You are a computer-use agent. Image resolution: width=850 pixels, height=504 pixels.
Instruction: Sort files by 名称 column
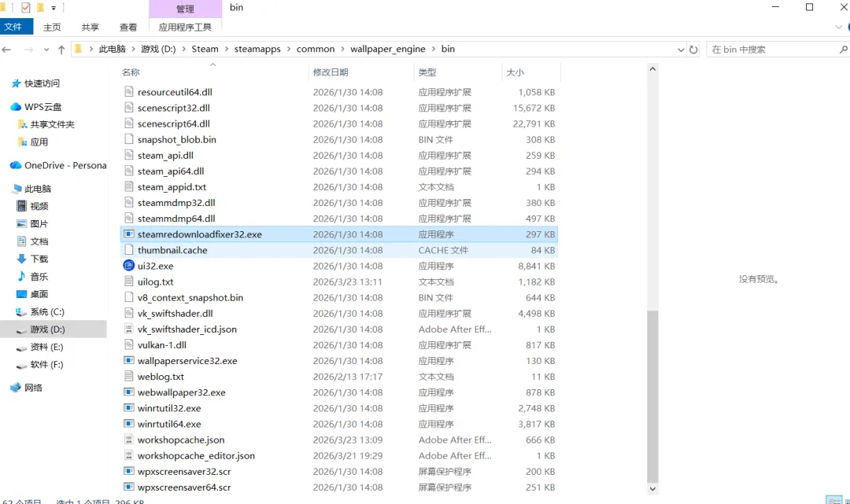131,72
